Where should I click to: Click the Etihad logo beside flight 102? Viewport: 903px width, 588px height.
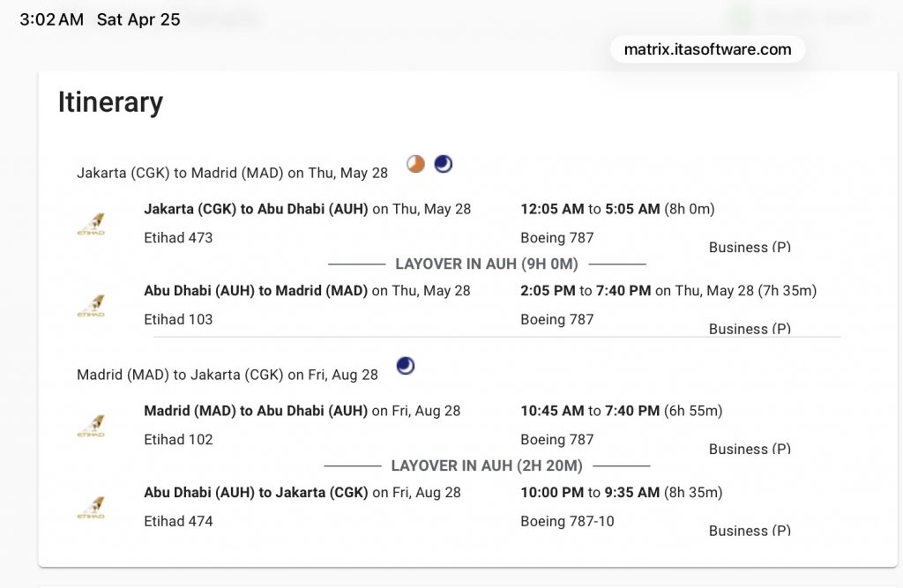[91, 426]
